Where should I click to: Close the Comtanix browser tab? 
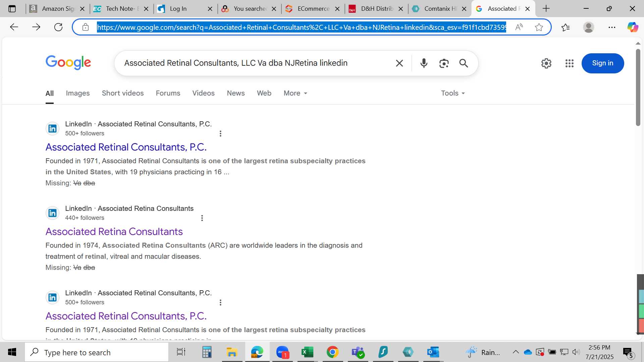pos(464,9)
